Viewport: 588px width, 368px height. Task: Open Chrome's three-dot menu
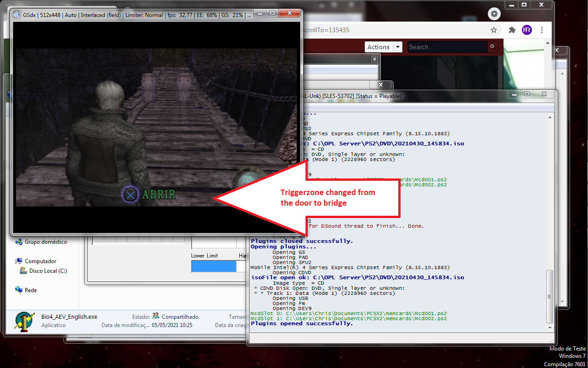tap(543, 30)
